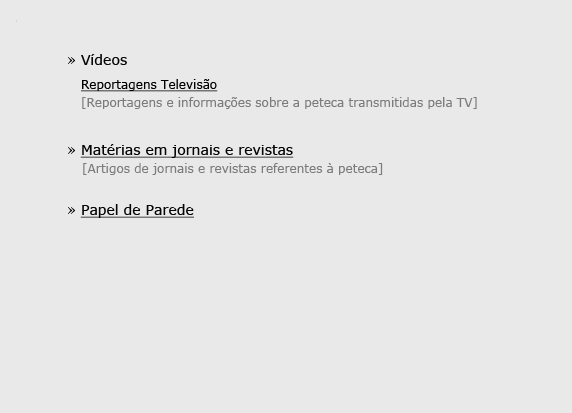572x413 pixels.
Task: Click the » bullet beside Vídeos
Action: 71,60
